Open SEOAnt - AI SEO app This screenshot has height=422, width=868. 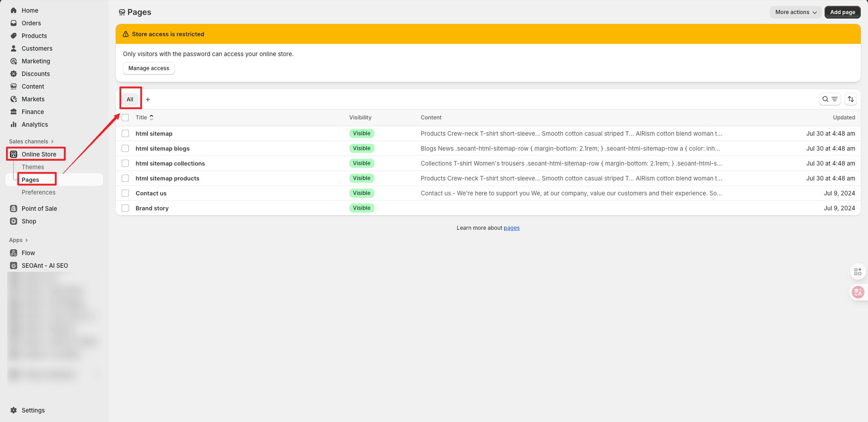click(x=45, y=266)
